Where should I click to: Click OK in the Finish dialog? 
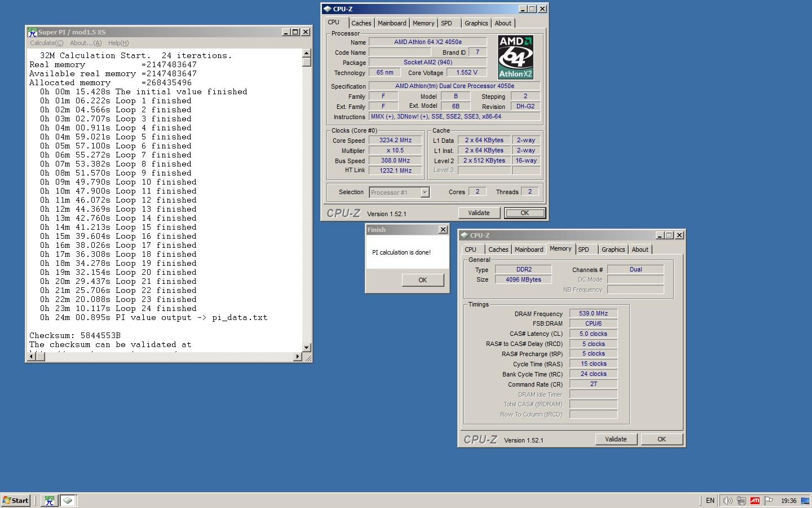422,280
